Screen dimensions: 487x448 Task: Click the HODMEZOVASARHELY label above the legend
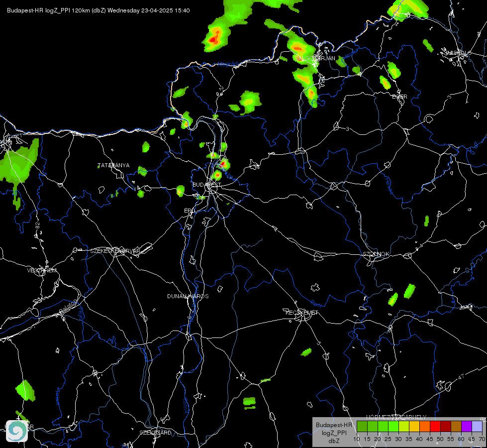(396, 417)
